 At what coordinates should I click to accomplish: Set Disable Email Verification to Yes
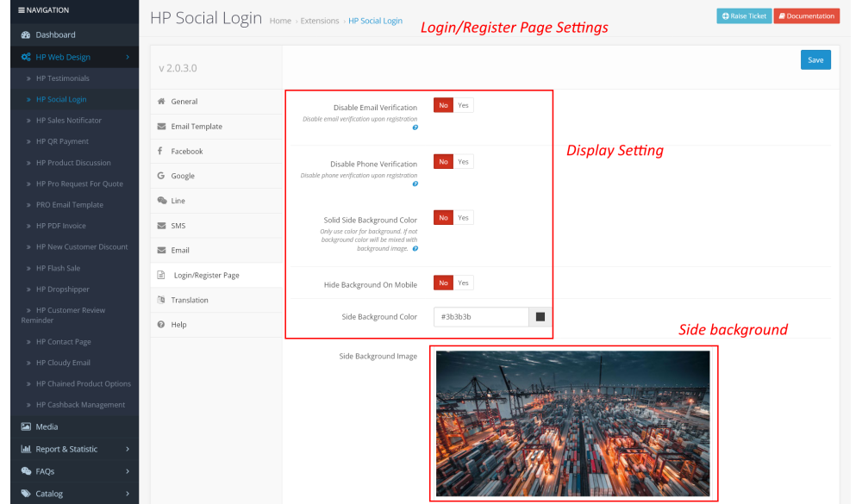[464, 105]
